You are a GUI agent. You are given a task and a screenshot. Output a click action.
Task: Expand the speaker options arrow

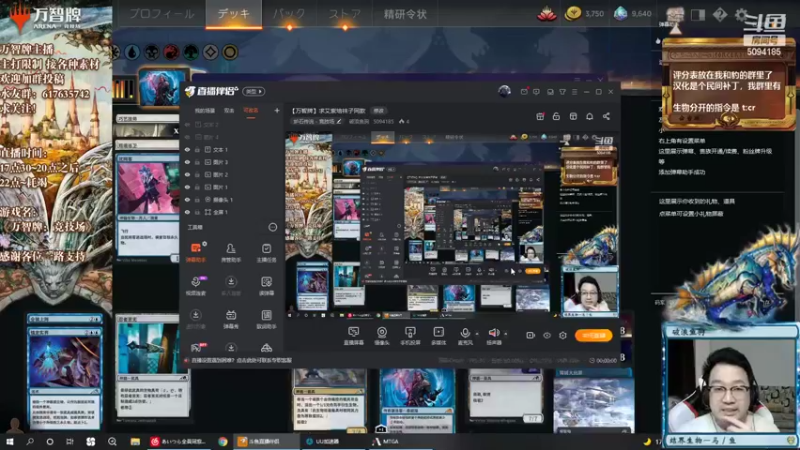(506, 334)
